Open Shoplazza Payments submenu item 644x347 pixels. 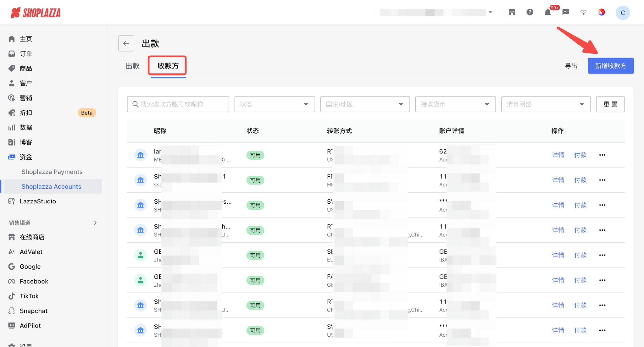click(52, 172)
